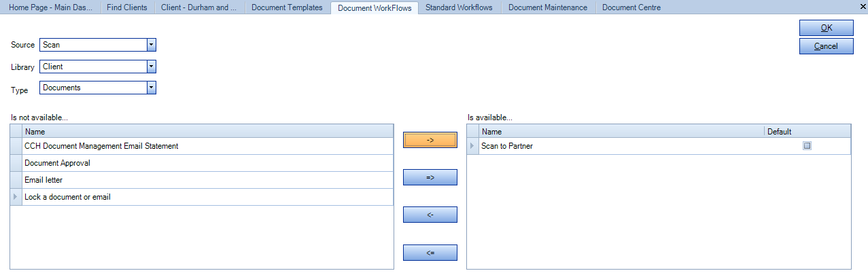Select the Document WorkFlows tab

[374, 7]
